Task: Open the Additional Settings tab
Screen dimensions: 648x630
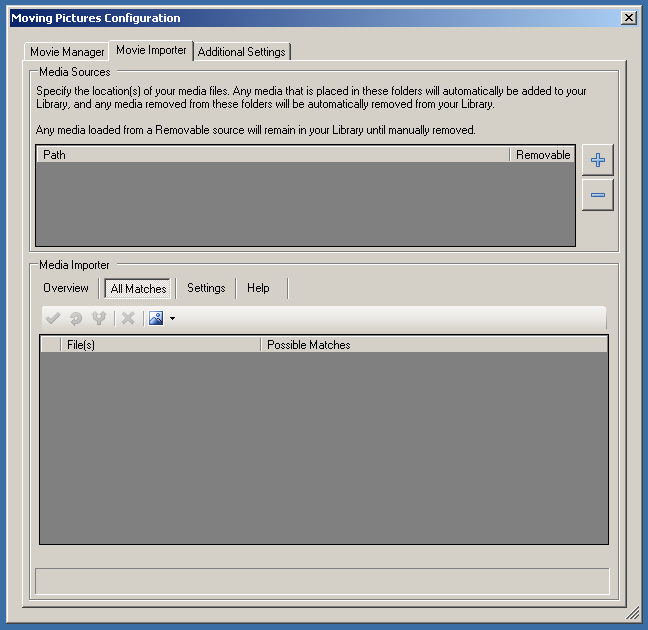Action: (x=241, y=52)
